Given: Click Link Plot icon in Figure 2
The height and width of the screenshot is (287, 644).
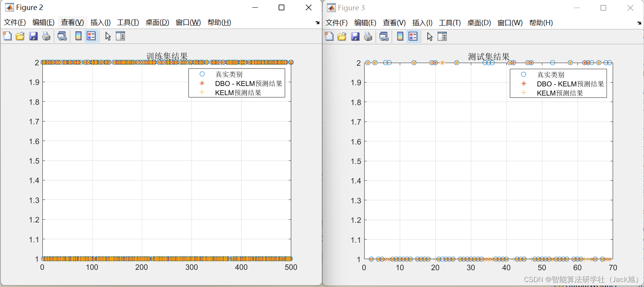Looking at the screenshot, I should (x=62, y=36).
